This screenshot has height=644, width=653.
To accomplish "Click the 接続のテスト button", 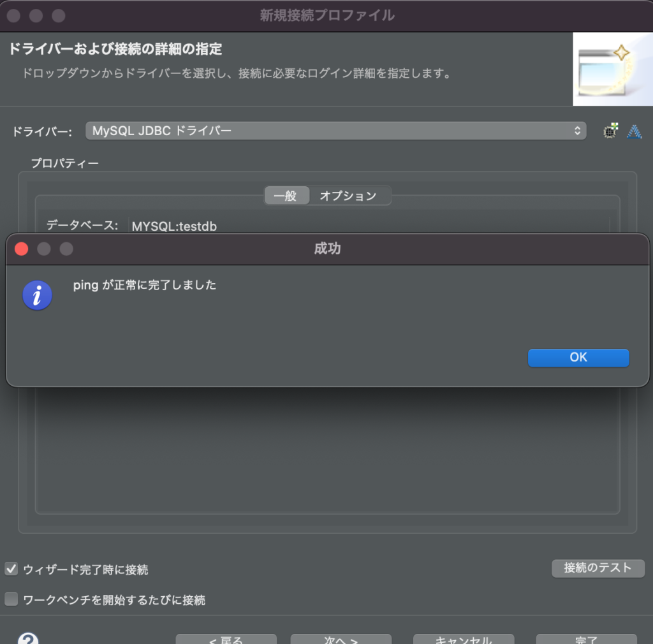I will coord(598,568).
